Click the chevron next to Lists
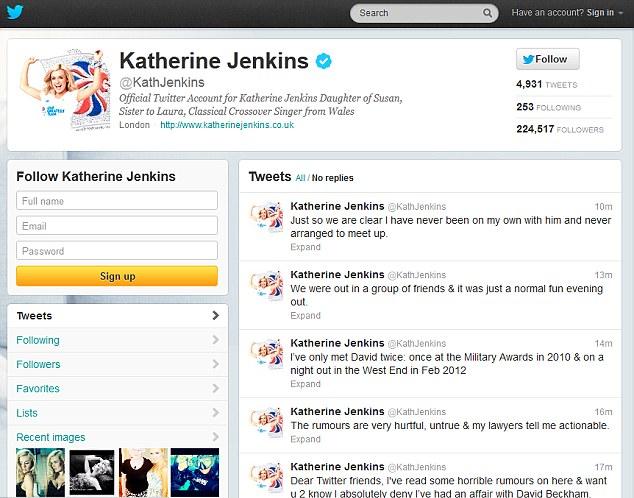 point(216,412)
